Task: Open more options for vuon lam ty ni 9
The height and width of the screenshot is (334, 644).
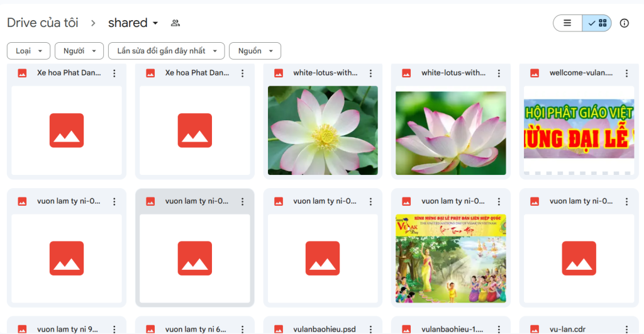Action: [x=114, y=329]
